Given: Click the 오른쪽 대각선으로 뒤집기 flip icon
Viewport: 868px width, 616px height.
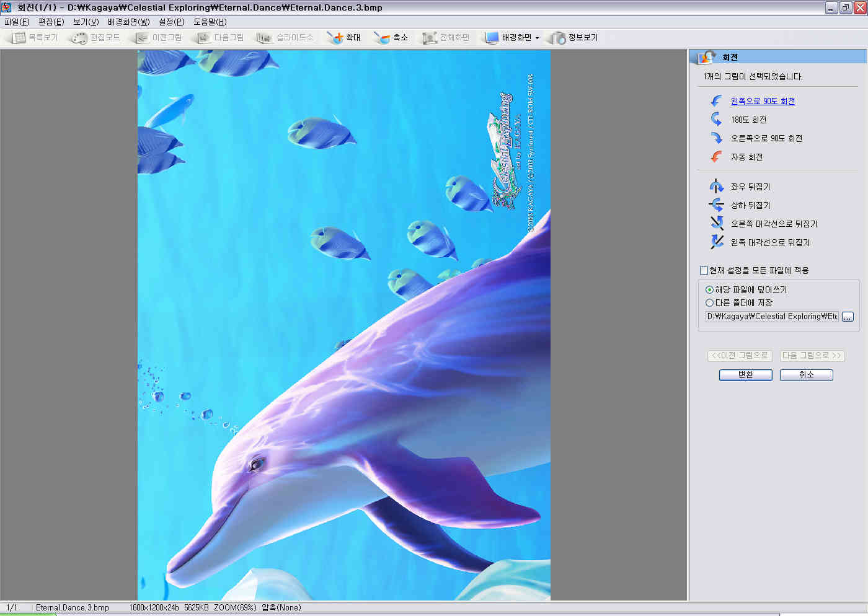Looking at the screenshot, I should coord(716,223).
